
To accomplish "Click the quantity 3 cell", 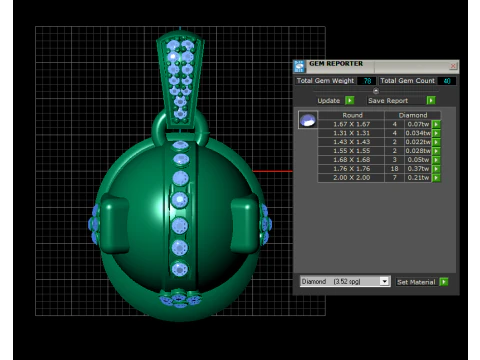I will tap(395, 160).
